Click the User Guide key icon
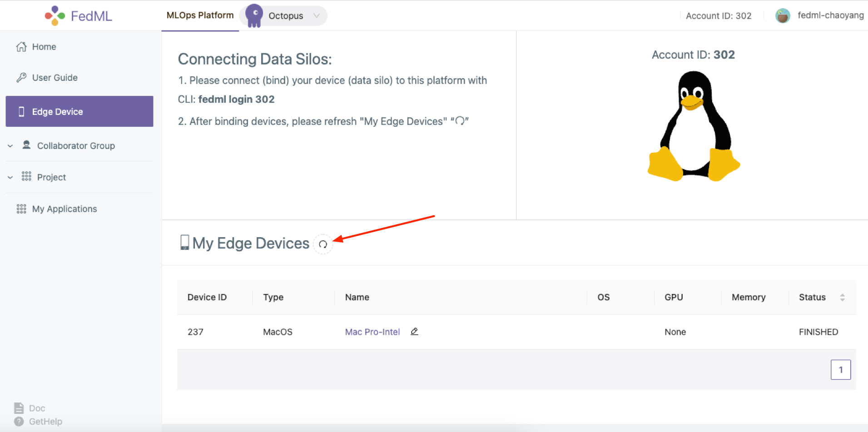Image resolution: width=868 pixels, height=432 pixels. click(x=21, y=78)
